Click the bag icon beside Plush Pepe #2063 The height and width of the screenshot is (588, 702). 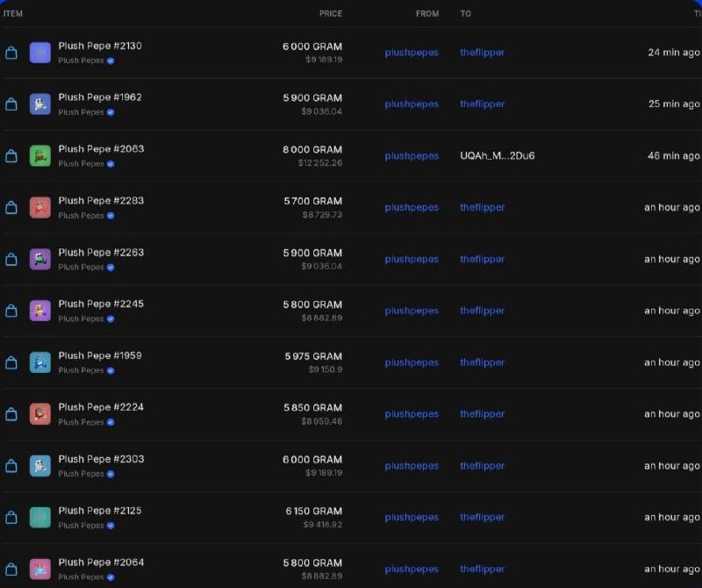pyautogui.click(x=11, y=156)
